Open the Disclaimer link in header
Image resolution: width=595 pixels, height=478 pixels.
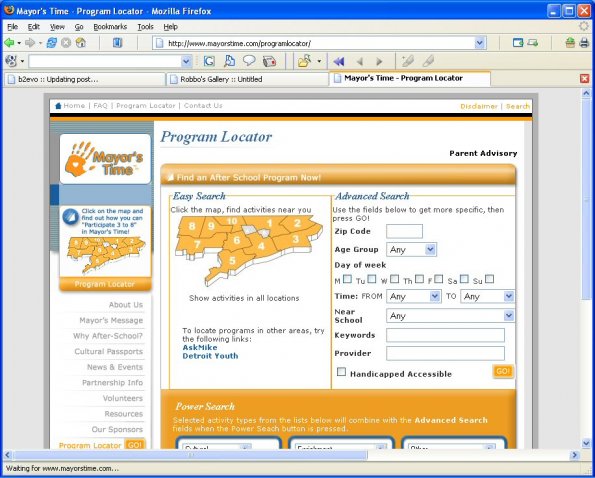479,106
